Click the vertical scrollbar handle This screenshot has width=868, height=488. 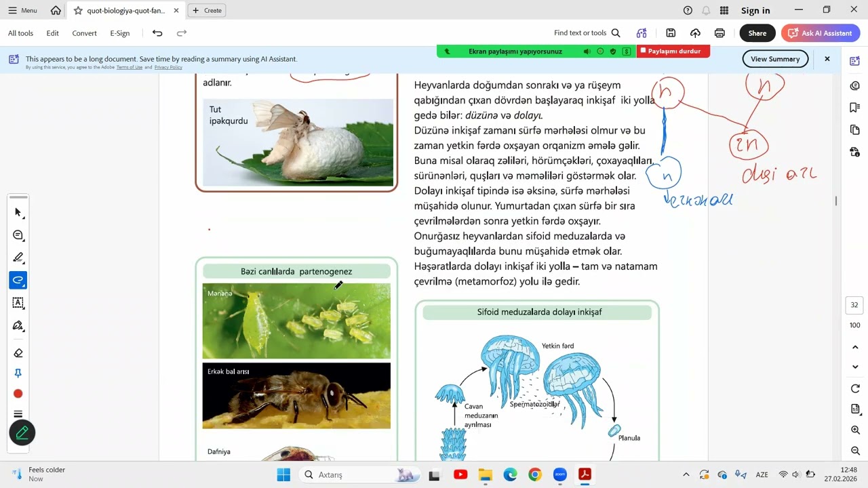836,201
